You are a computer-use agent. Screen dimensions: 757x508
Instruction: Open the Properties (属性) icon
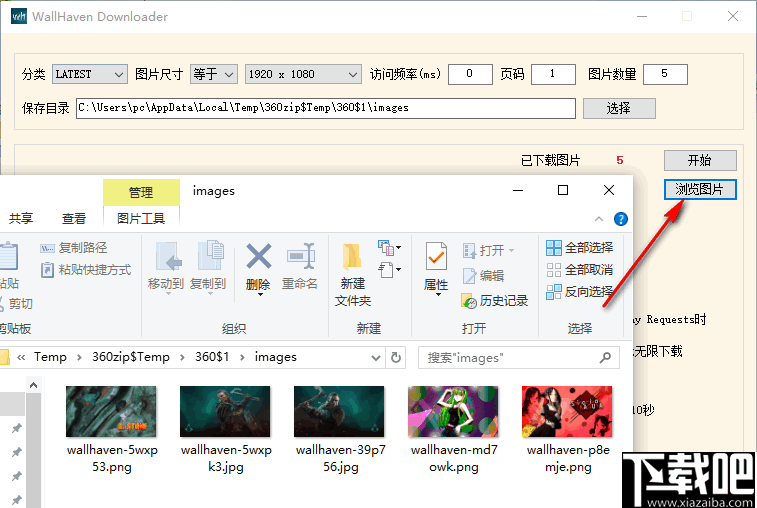pos(436,256)
